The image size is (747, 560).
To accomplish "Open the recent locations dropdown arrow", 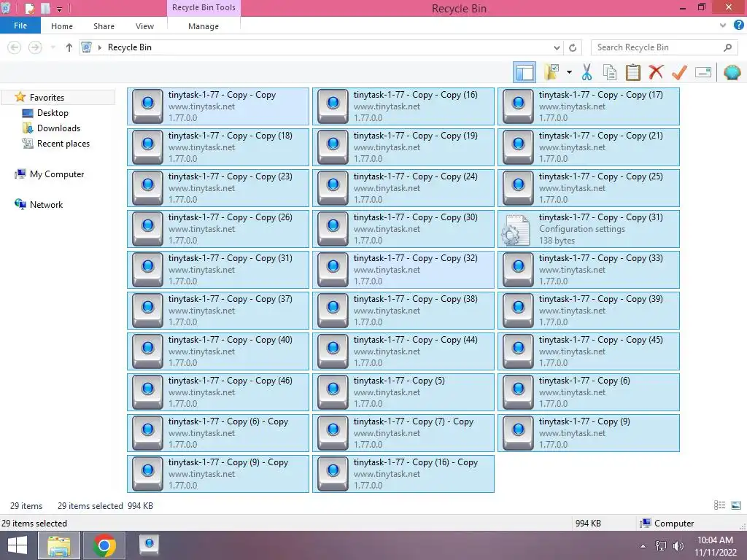I will click(53, 47).
